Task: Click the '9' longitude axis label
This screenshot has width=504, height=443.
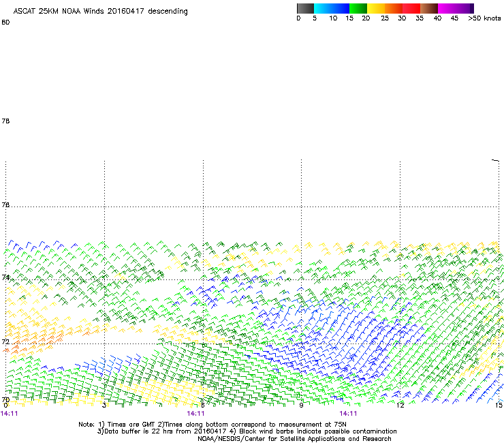Action: [x=301, y=406]
